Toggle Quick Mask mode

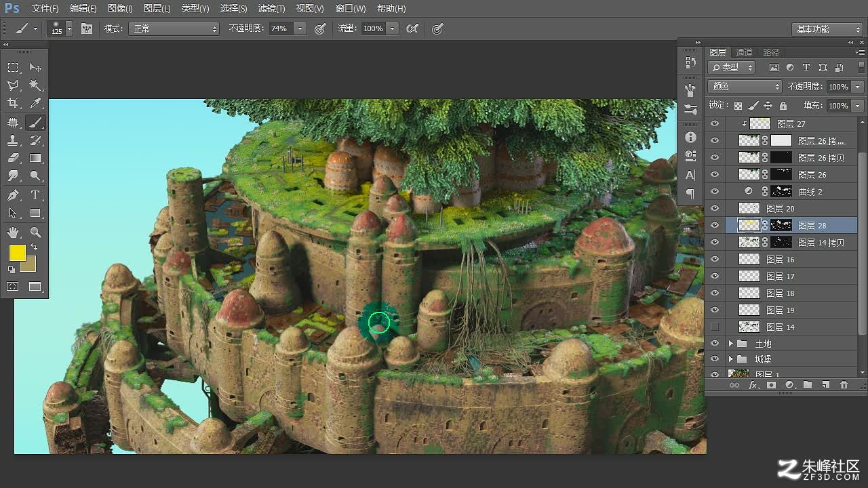[x=13, y=287]
